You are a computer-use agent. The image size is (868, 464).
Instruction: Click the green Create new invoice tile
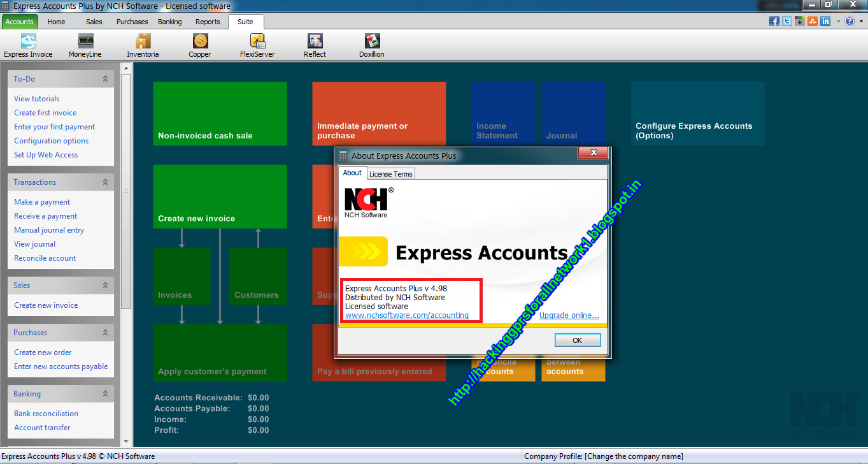coord(220,196)
